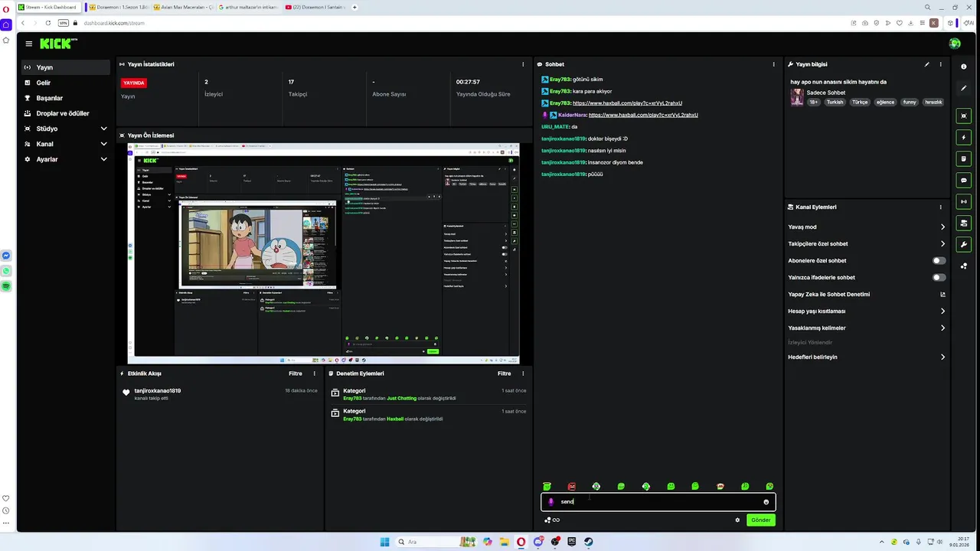Screen dimensions: 980x551
Task: Click the chat identity icon with infinity symbol
Action: 552,520
